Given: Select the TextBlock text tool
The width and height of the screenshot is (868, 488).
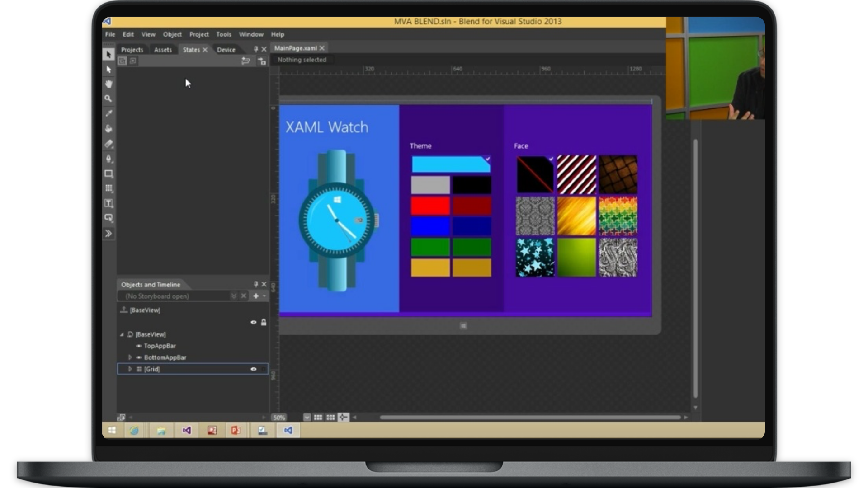Looking at the screenshot, I should click(108, 203).
